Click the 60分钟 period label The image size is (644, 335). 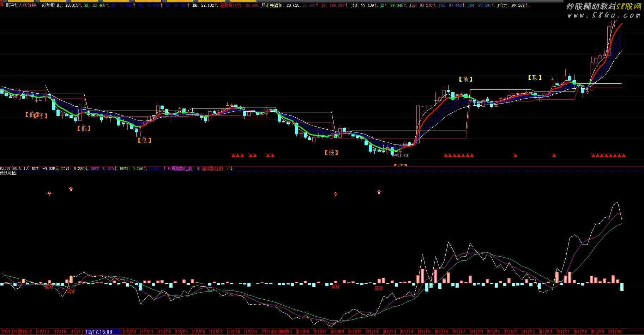(x=30, y=5)
